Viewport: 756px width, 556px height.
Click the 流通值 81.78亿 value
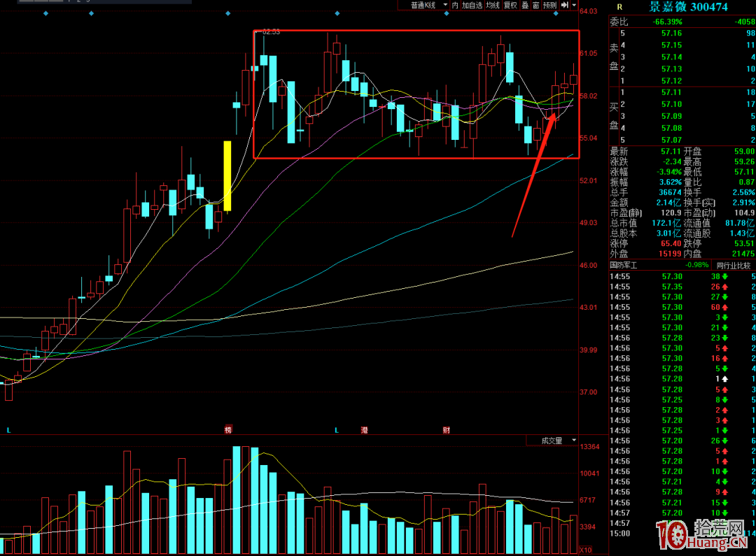coord(740,223)
